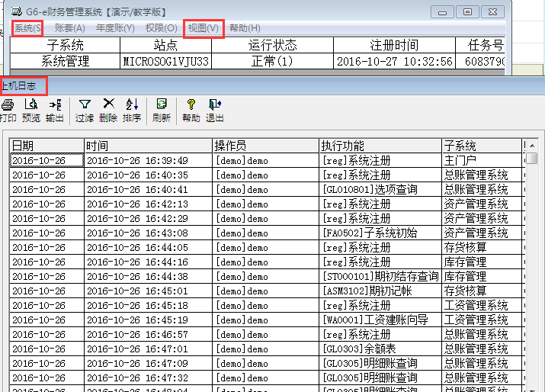Open the 账套(A) menu
The height and width of the screenshot is (392, 545).
70,28
